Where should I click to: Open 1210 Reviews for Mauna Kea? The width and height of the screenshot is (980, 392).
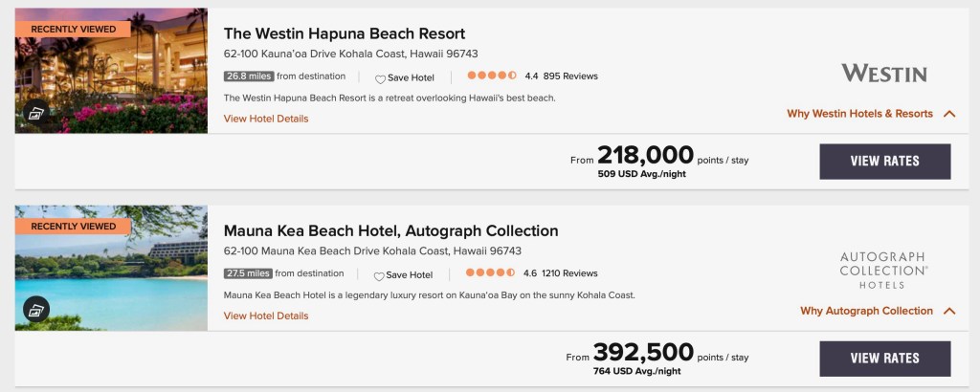[x=569, y=273]
